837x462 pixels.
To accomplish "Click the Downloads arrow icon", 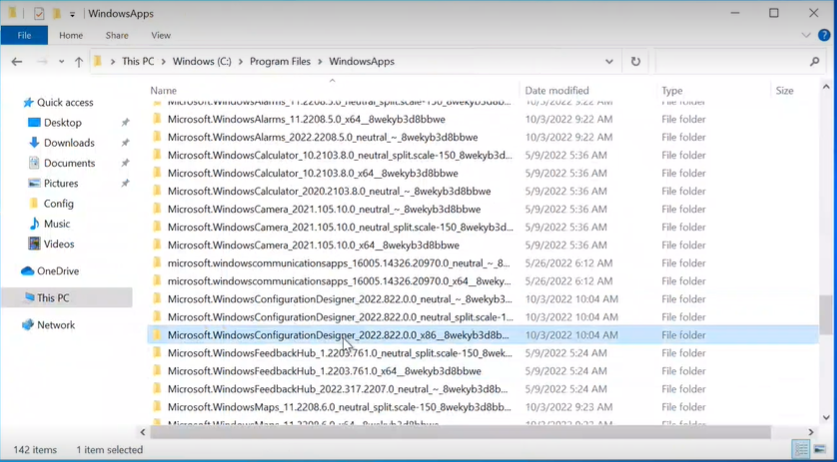I will [34, 143].
